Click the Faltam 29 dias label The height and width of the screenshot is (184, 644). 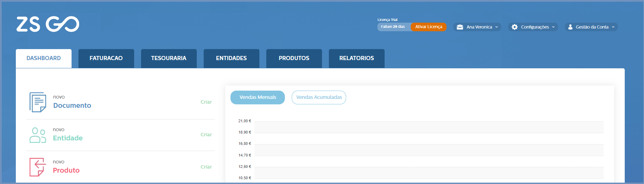click(393, 27)
